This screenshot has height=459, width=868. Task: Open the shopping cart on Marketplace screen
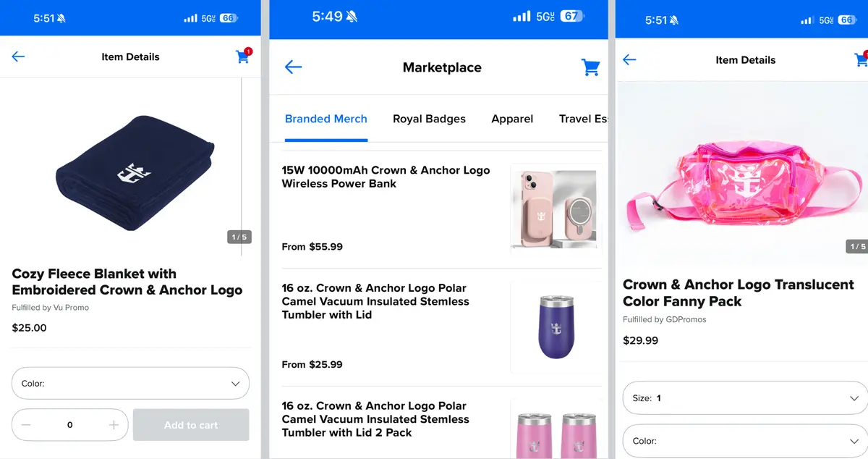pyautogui.click(x=591, y=67)
